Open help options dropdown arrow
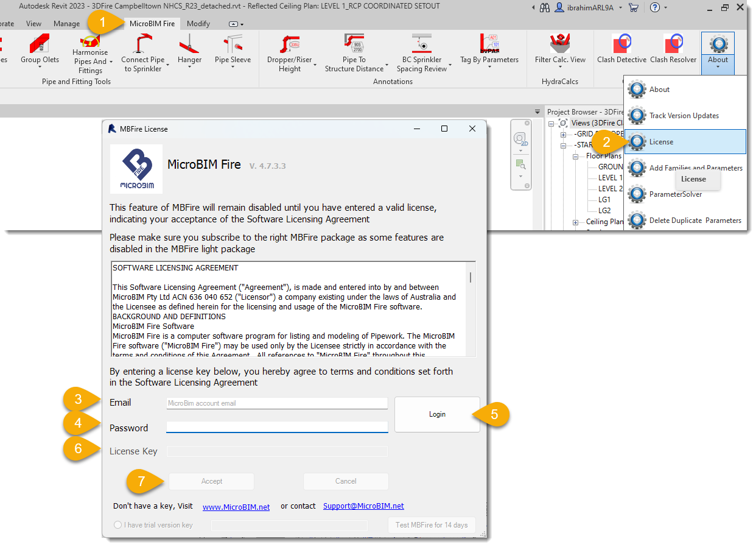The width and height of the screenshot is (756, 547). (x=665, y=7)
